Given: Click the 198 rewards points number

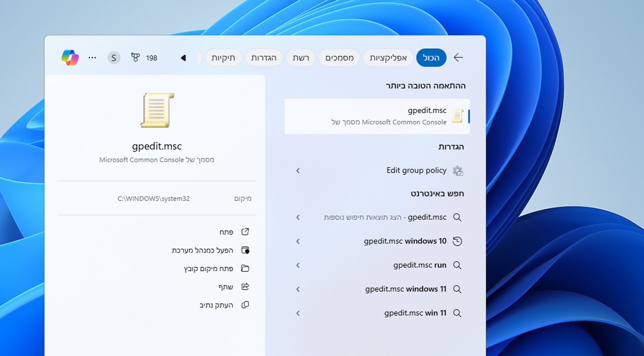Looking at the screenshot, I should [152, 58].
